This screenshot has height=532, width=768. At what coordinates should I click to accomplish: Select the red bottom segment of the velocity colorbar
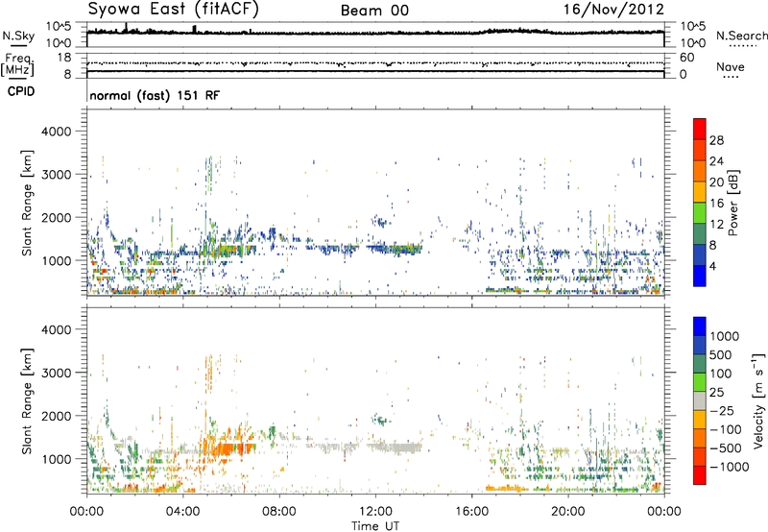coord(700,475)
